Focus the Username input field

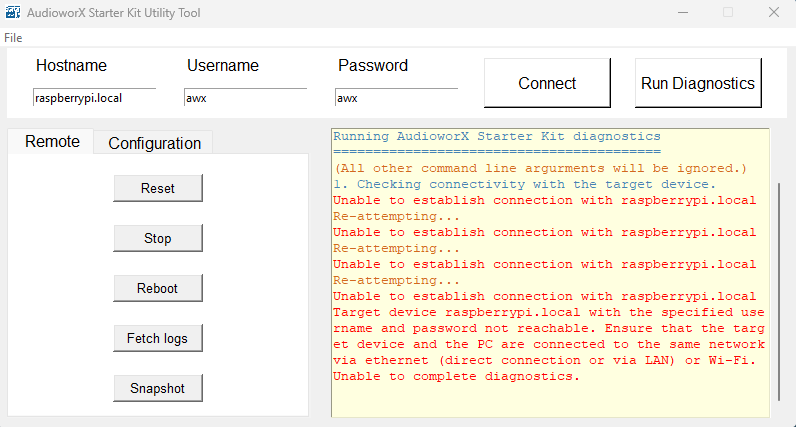click(x=245, y=97)
